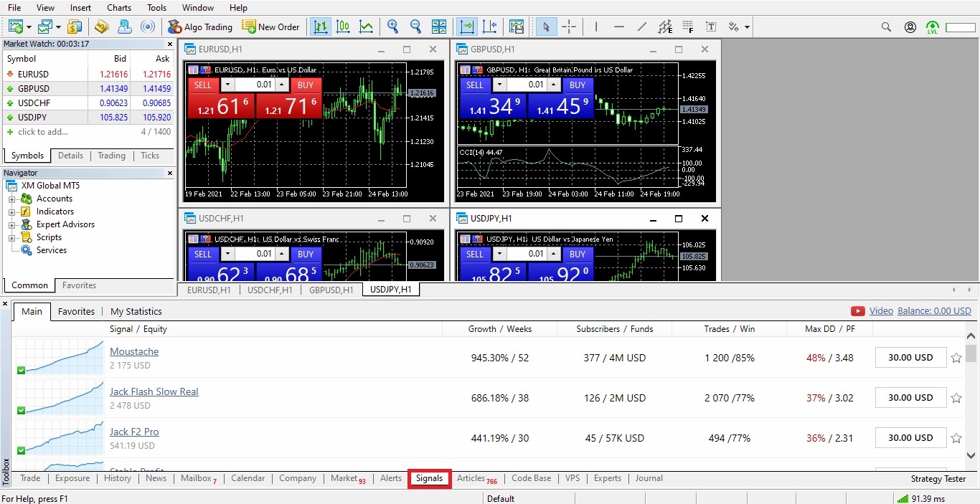
Task: Subscribe to Jack F2 Pro 30.00 USD
Action: [910, 437]
